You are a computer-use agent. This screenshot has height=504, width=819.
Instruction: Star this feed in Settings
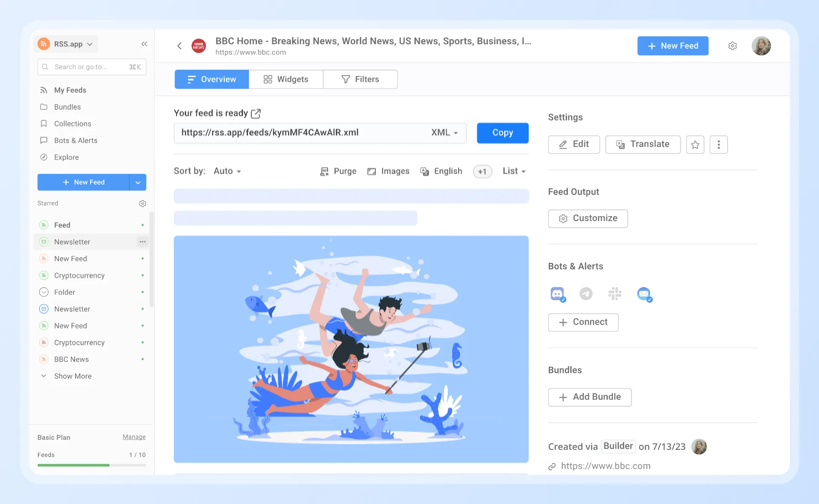click(695, 145)
